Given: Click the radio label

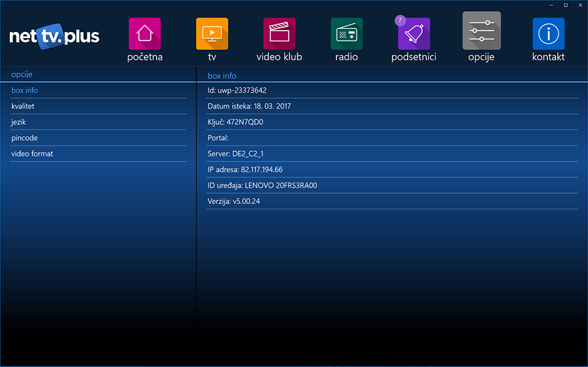Looking at the screenshot, I should point(346,57).
